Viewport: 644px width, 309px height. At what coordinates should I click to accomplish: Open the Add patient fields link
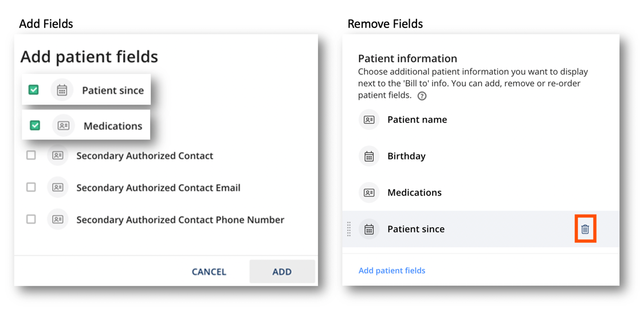click(392, 271)
